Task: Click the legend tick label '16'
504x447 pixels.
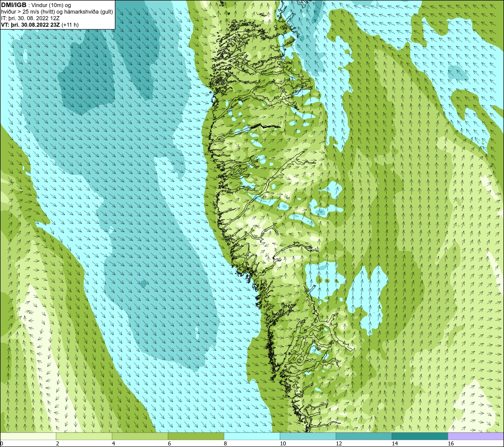Action: [450, 444]
